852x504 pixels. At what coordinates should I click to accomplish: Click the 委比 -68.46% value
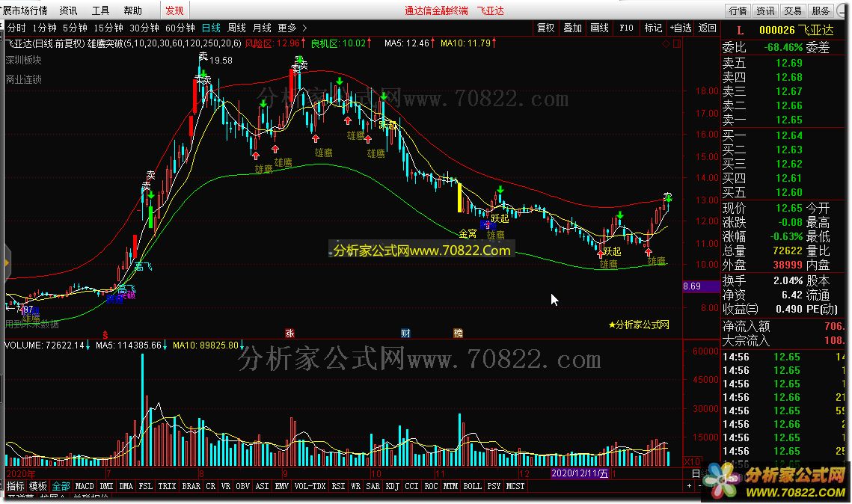(783, 48)
